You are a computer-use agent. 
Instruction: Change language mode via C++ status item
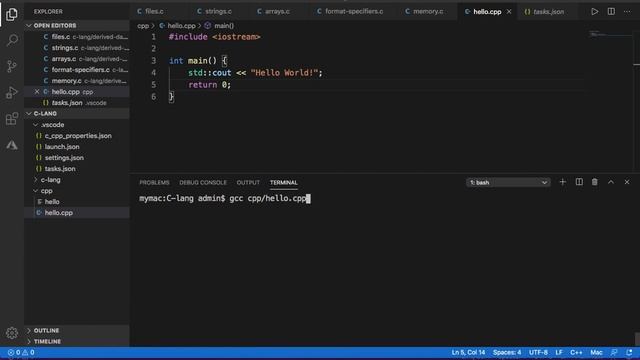(x=576, y=352)
